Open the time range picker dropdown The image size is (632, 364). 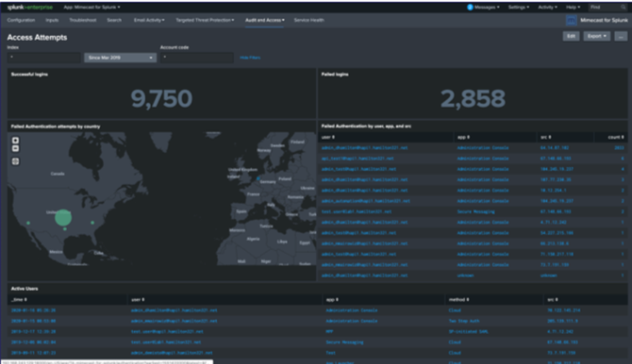(x=120, y=57)
